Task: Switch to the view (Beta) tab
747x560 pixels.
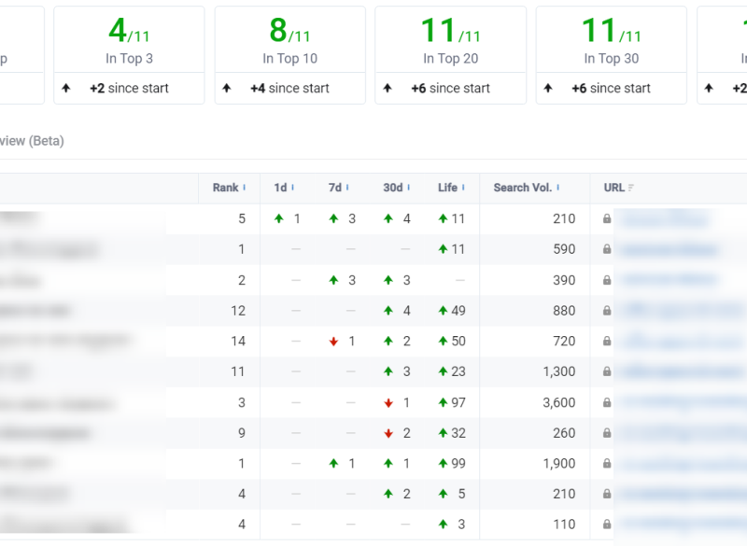Action: [32, 141]
